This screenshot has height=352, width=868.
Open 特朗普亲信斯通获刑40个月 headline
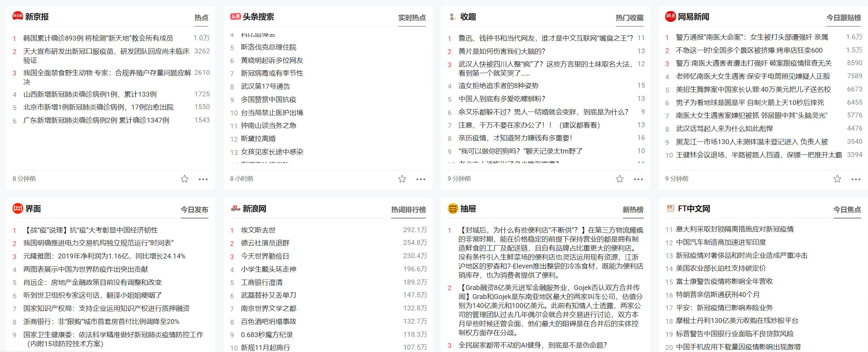718,294
